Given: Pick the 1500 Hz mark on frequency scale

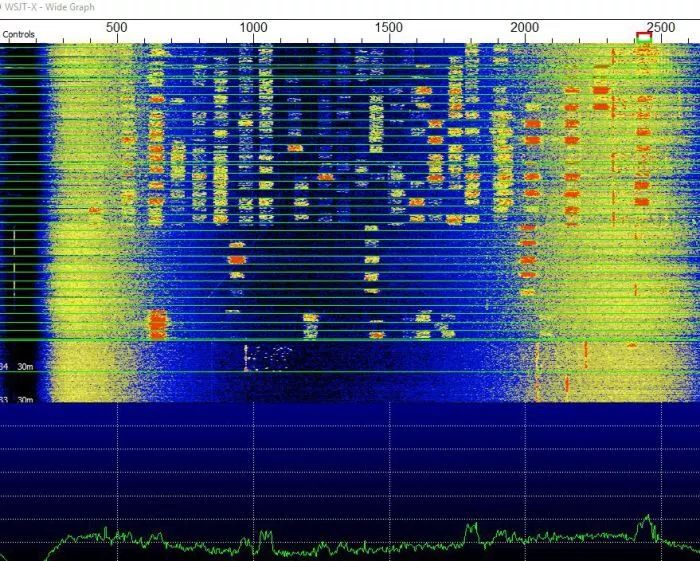Looking at the screenshot, I should click(388, 27).
